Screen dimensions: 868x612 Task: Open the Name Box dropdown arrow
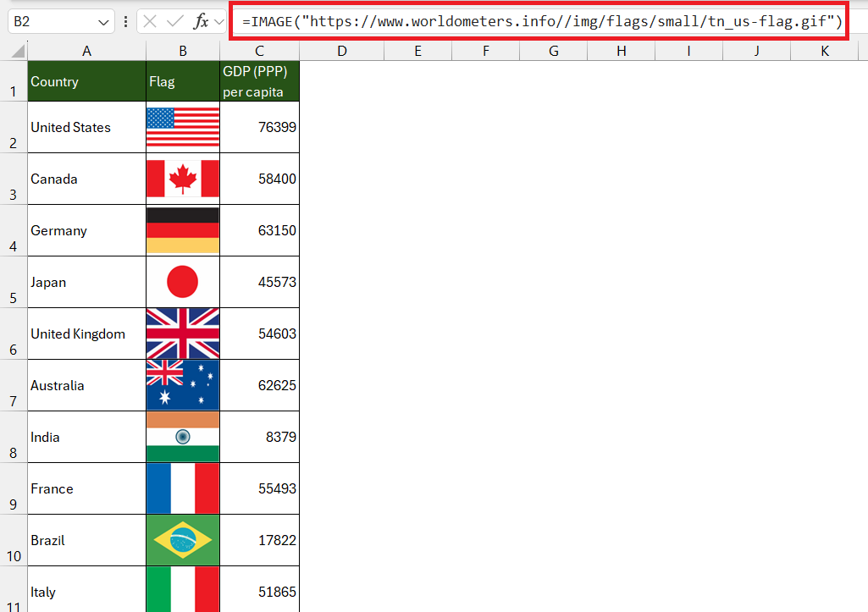pyautogui.click(x=103, y=22)
